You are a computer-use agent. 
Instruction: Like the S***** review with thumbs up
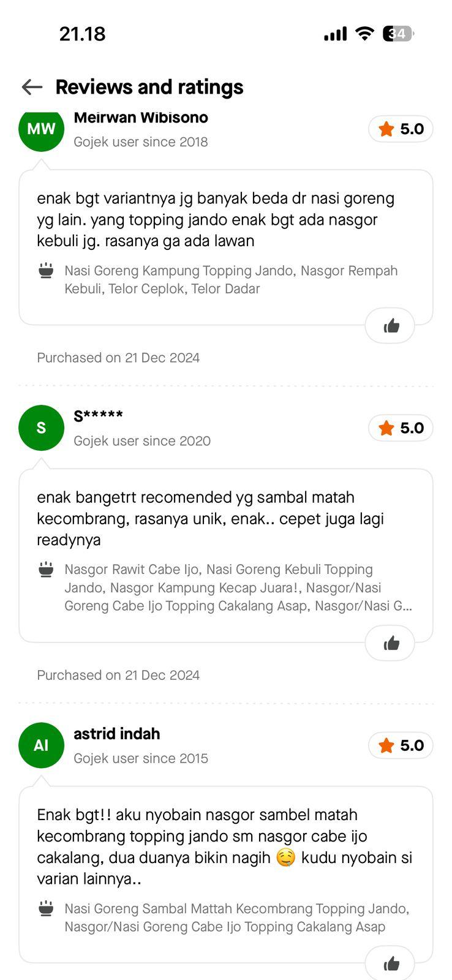(x=390, y=643)
